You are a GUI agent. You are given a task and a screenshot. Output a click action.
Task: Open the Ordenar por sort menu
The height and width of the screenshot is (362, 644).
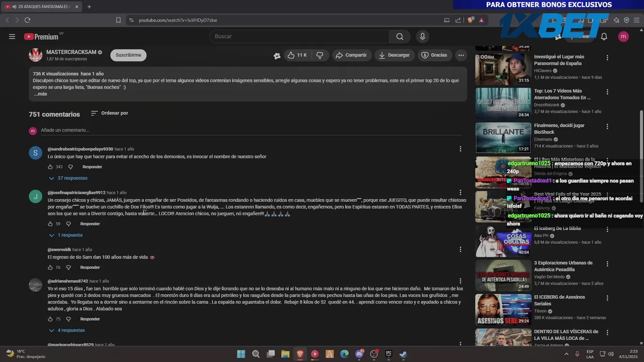click(110, 113)
